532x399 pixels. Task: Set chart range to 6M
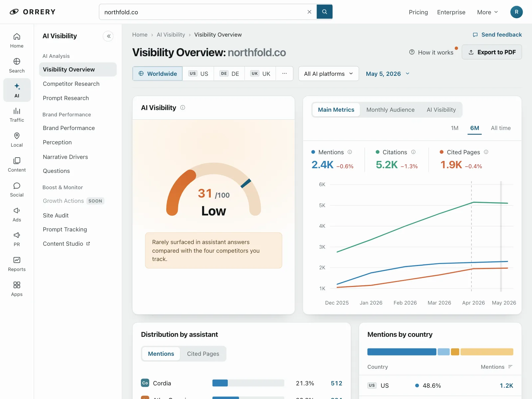coord(474,128)
